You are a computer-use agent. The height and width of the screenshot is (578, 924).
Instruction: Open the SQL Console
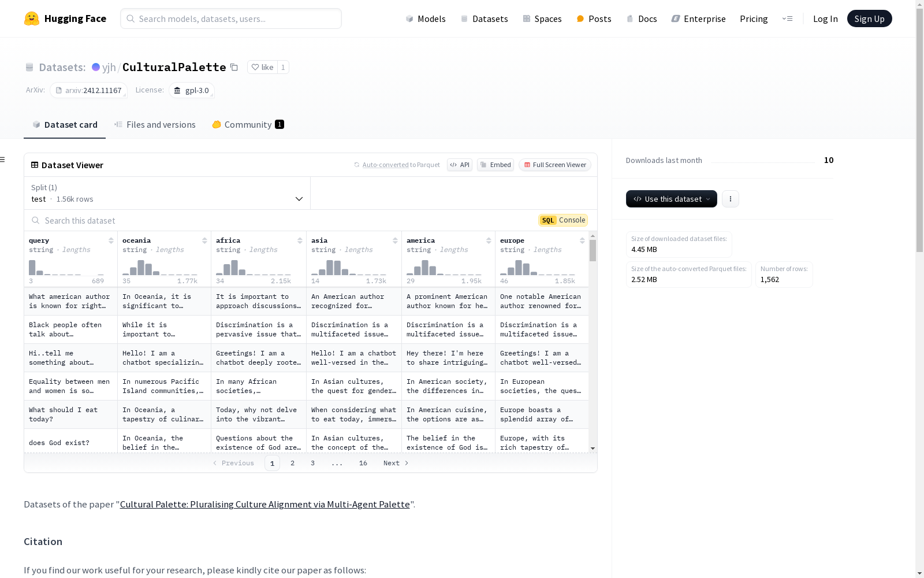563,220
